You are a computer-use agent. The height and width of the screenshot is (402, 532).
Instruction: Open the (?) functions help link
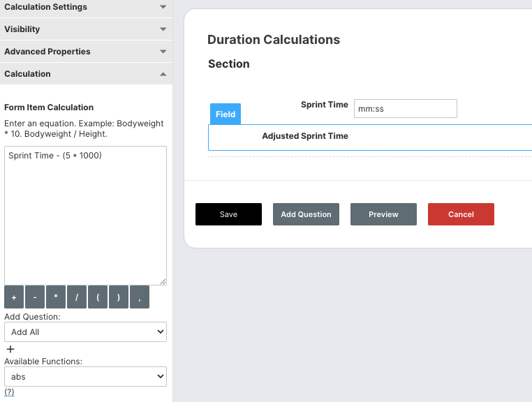click(9, 392)
